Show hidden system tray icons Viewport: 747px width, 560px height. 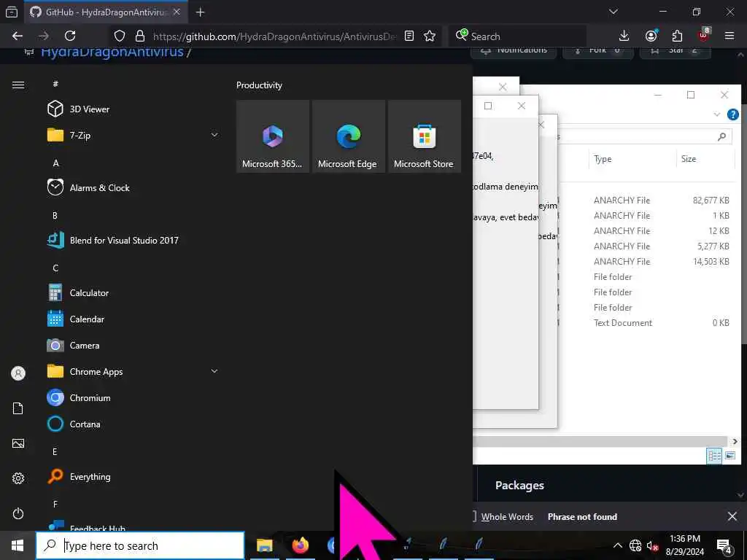[x=617, y=545]
